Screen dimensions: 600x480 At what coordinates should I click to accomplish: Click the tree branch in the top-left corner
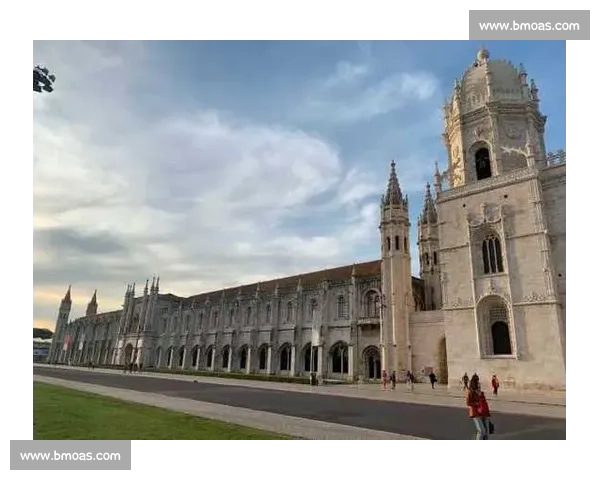(42, 79)
